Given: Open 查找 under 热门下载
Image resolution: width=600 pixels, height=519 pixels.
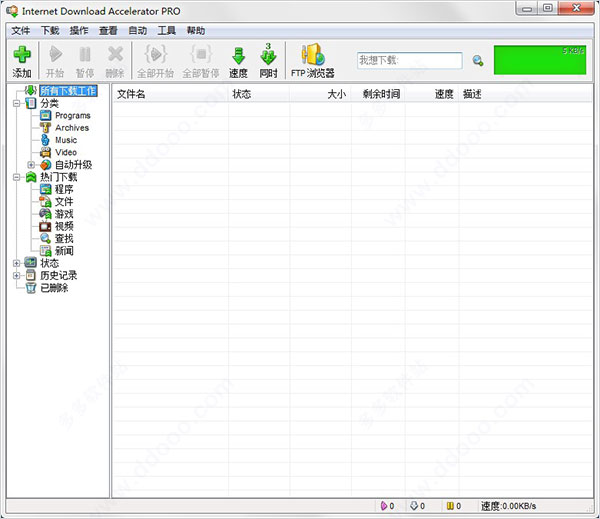Looking at the screenshot, I should (64, 238).
